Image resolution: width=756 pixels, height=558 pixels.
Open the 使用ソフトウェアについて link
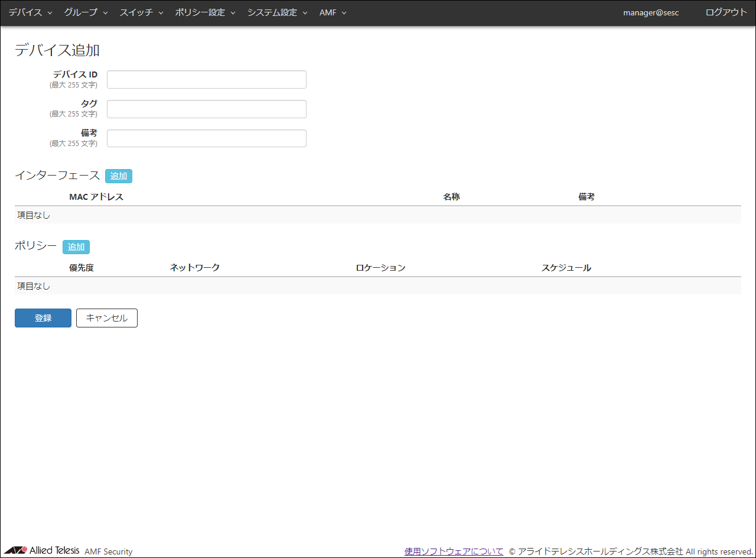pos(454,551)
